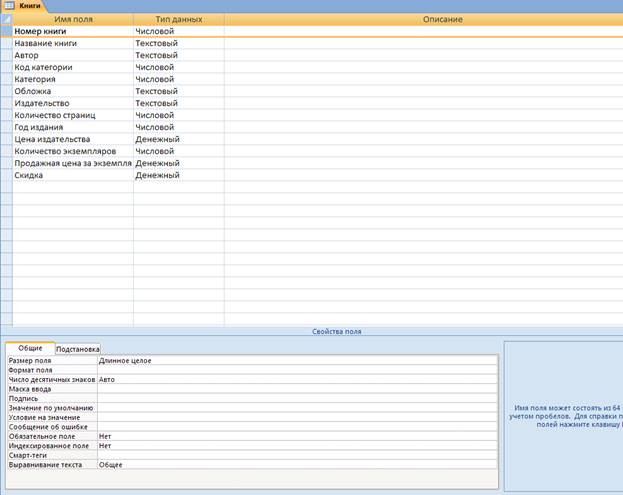Click the Имя поля column header
Image resolution: width=623 pixels, height=495 pixels.
(72, 19)
